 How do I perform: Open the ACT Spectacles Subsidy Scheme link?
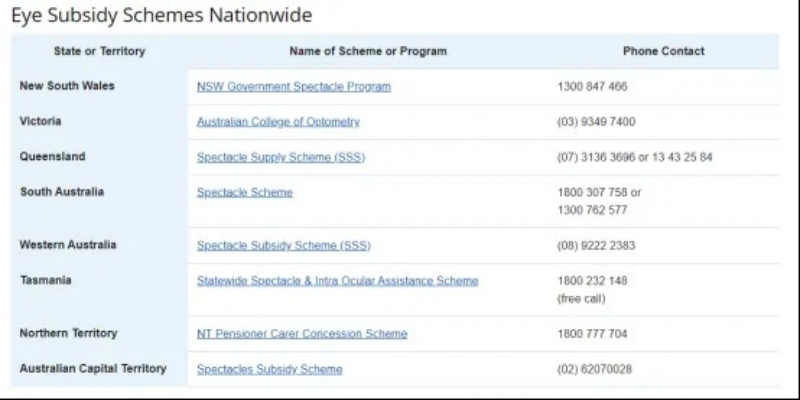(269, 369)
